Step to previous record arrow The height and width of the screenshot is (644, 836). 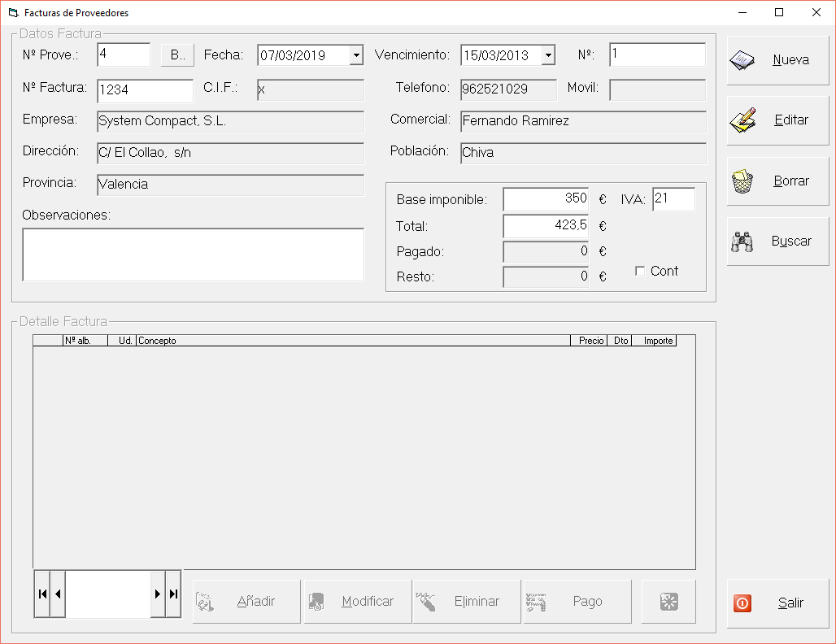[58, 594]
